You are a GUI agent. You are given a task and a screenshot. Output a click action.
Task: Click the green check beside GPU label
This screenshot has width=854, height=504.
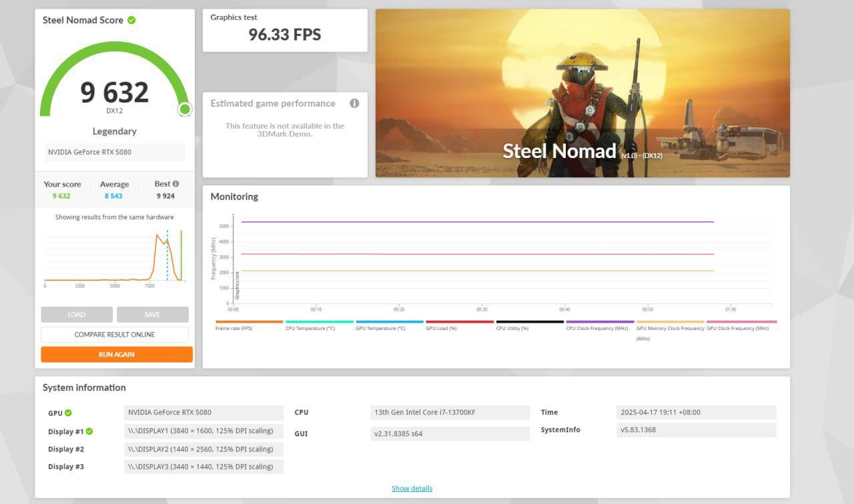[68, 413]
